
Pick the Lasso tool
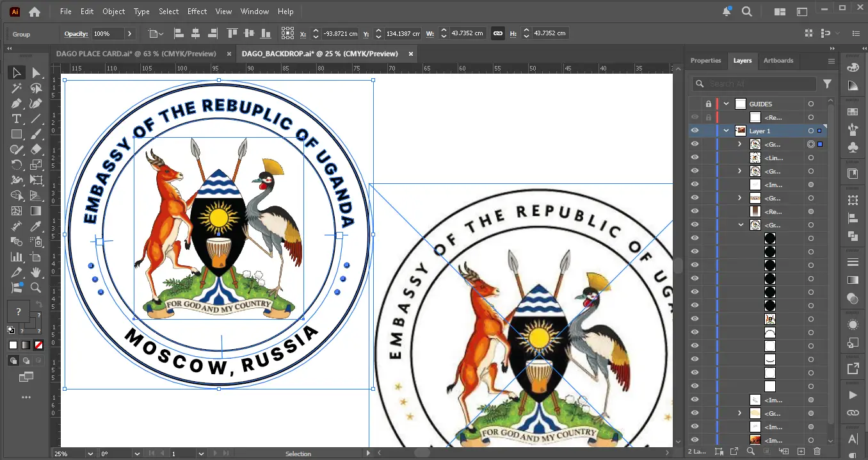click(x=36, y=88)
